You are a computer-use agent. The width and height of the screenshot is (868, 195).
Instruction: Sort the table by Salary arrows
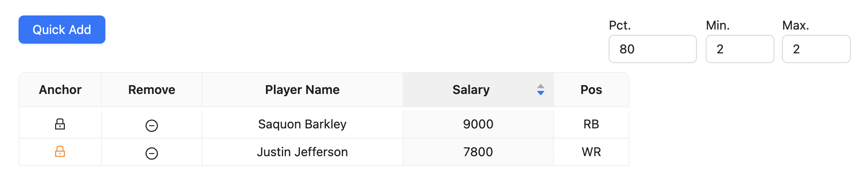tap(540, 90)
